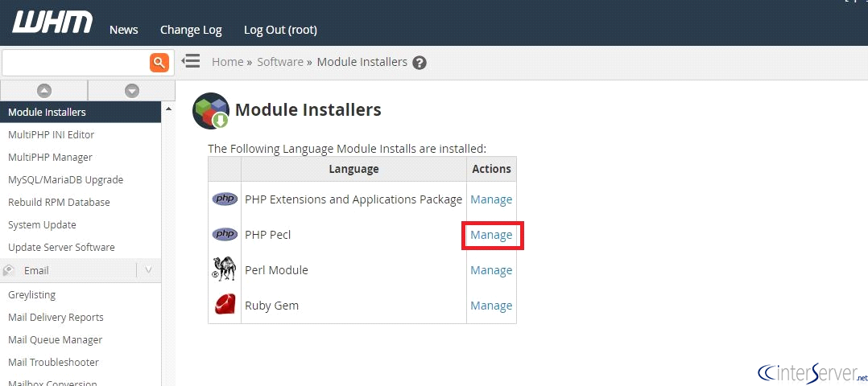Click the orange search magnifier button

(159, 63)
